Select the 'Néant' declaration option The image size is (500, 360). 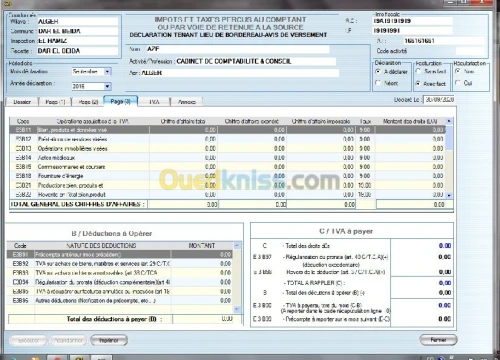tap(378, 83)
